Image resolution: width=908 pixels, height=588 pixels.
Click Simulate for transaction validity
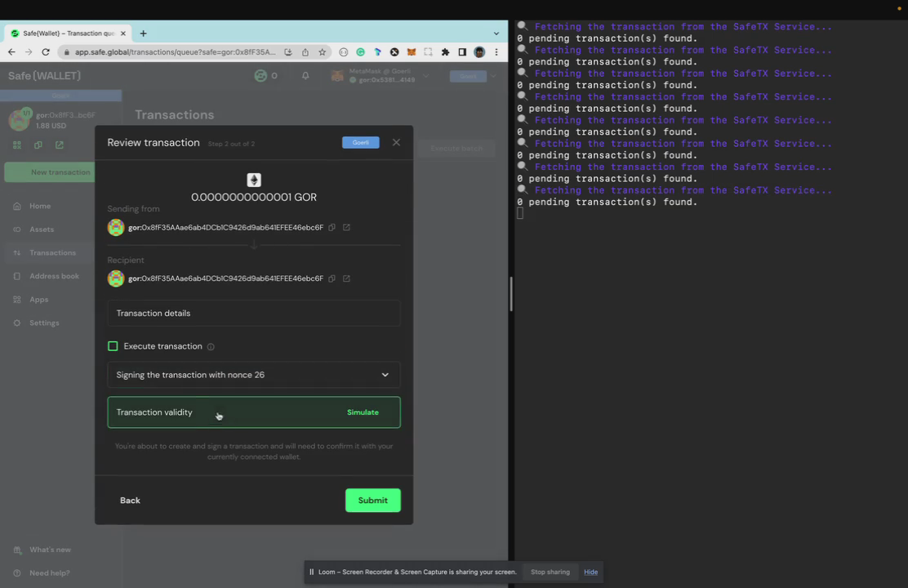(x=363, y=412)
